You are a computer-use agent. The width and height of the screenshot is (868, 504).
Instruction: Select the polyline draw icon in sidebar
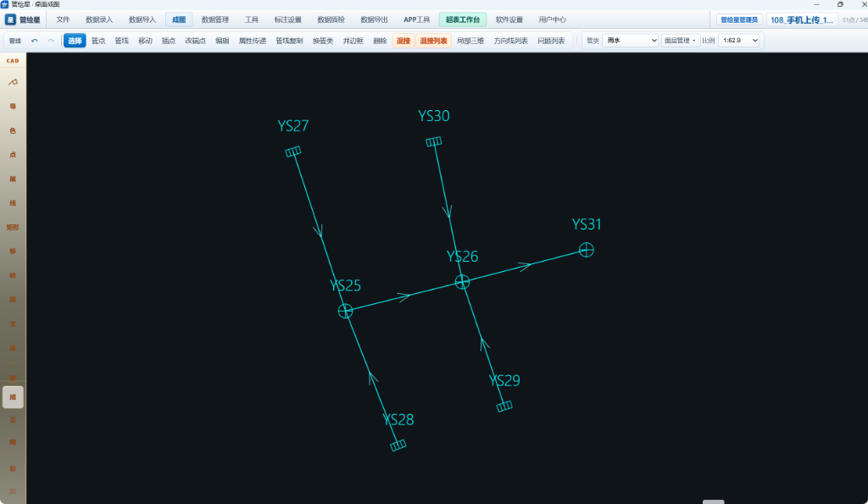tap(13, 82)
